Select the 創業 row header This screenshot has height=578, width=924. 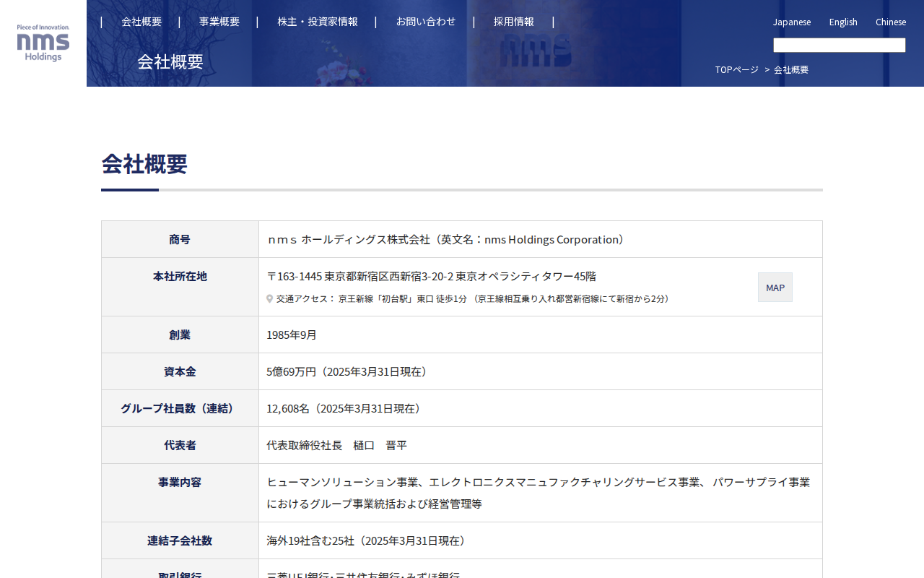pyautogui.click(x=180, y=335)
